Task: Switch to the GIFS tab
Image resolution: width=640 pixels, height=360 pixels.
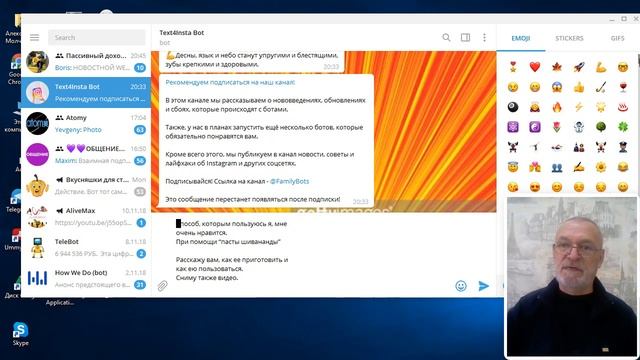Action: (617, 38)
